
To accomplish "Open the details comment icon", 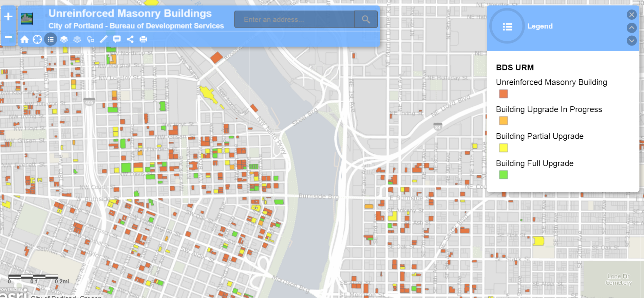I will (117, 39).
